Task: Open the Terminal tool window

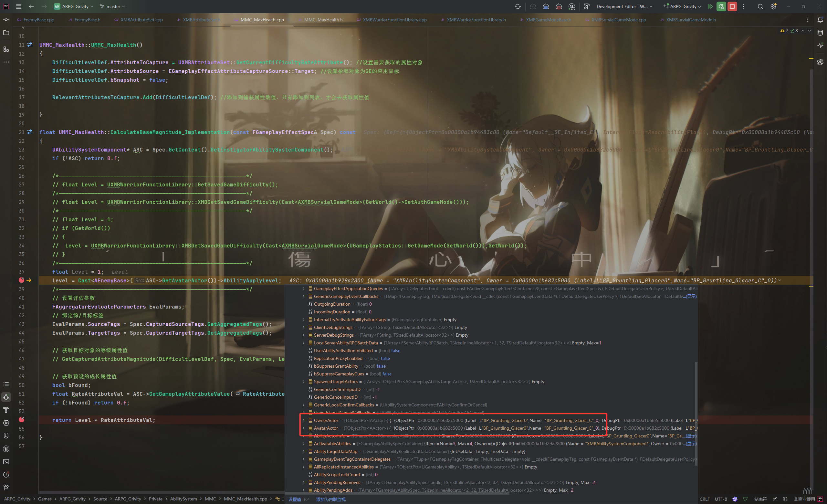Action: 6,462
